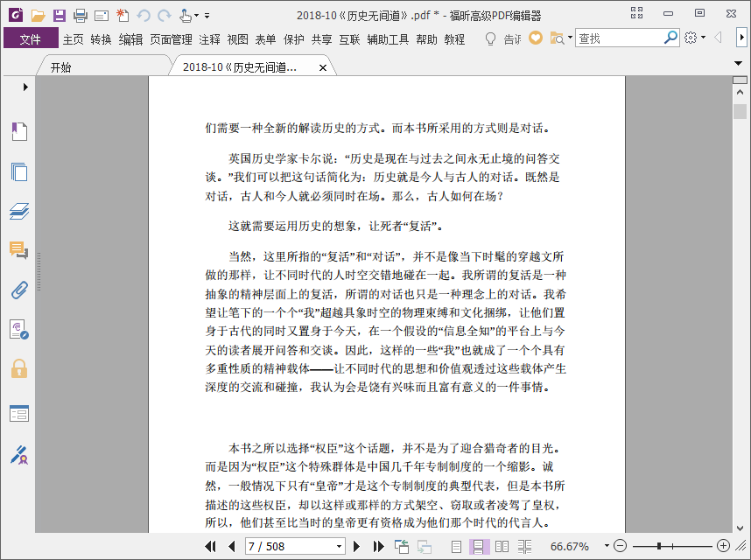Click the orange heart favorites icon

point(536,38)
